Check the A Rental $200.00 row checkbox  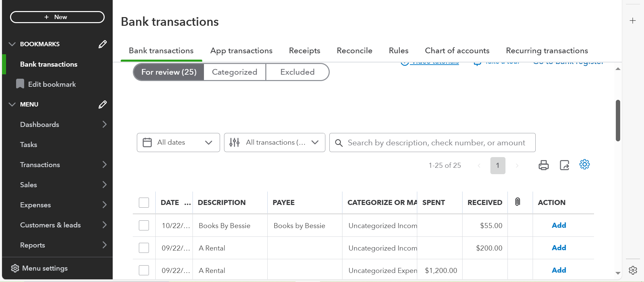click(144, 248)
